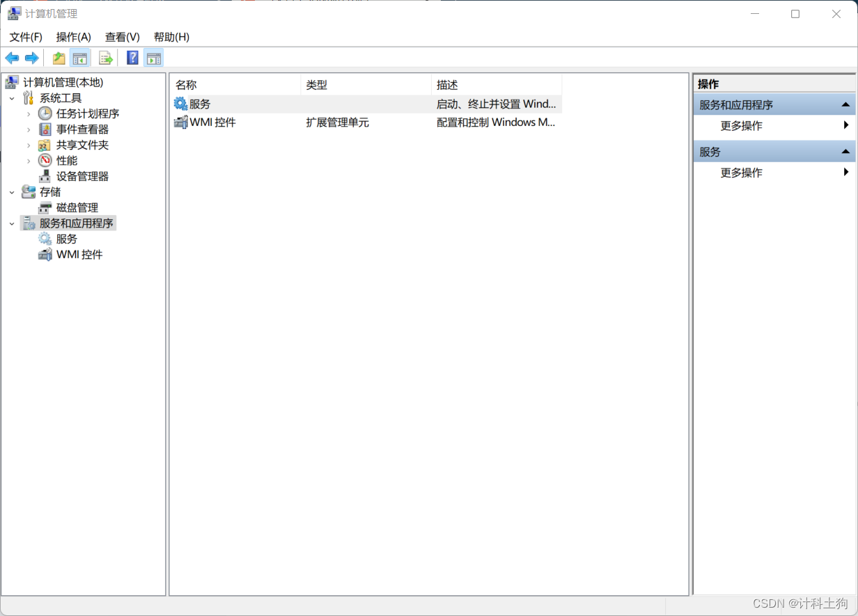The width and height of the screenshot is (858, 616).
Task: Select 任务计划程序 in the tree
Action: pos(88,113)
